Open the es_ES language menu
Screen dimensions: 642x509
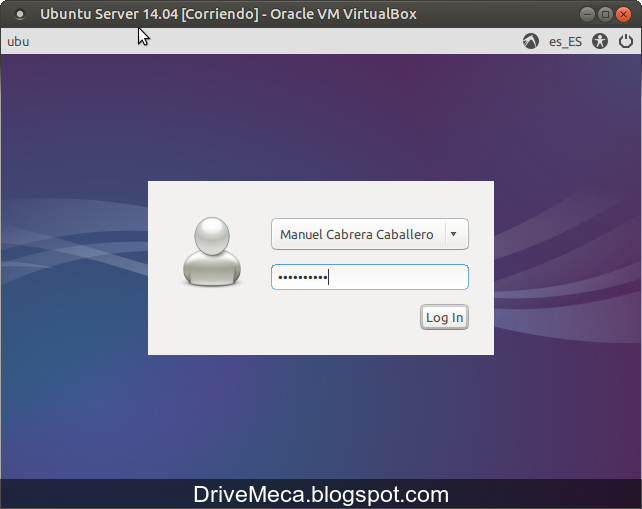click(565, 42)
